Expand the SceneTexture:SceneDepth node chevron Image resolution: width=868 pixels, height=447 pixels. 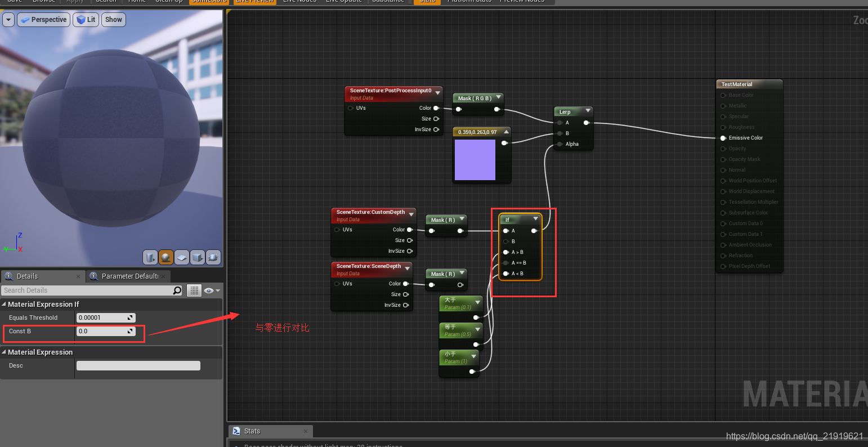pyautogui.click(x=408, y=269)
